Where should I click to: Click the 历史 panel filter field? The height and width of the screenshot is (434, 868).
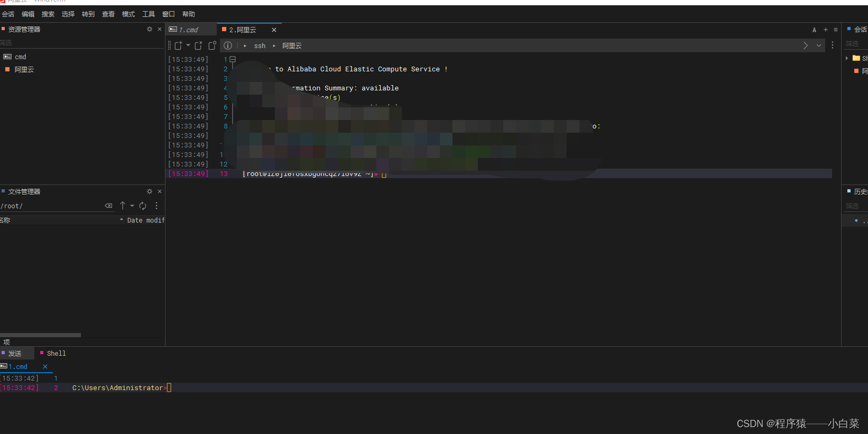856,206
